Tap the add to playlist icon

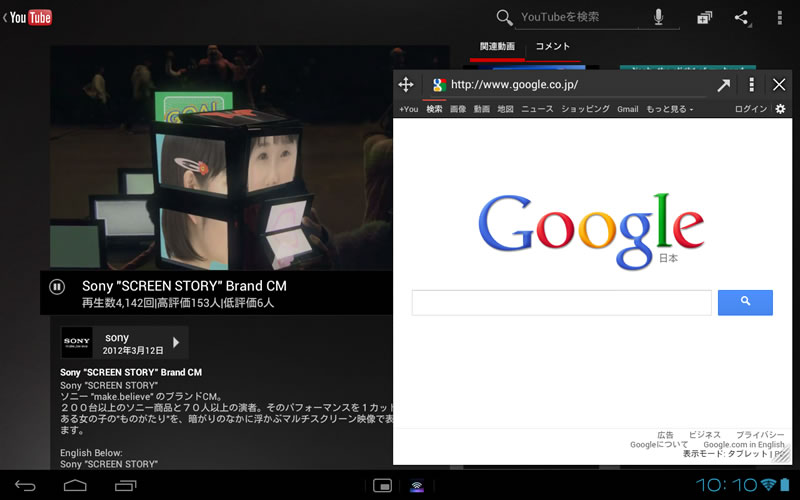(704, 18)
